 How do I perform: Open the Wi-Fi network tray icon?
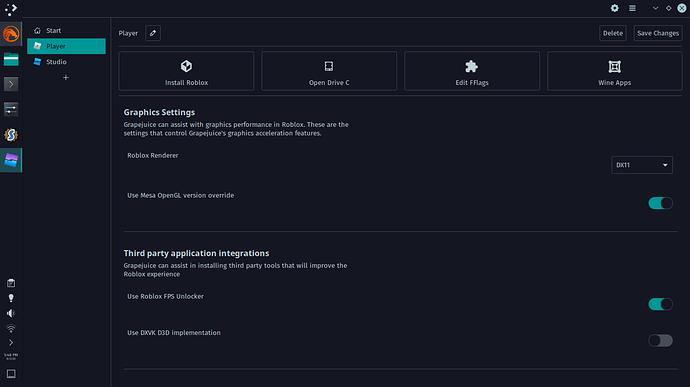11,328
